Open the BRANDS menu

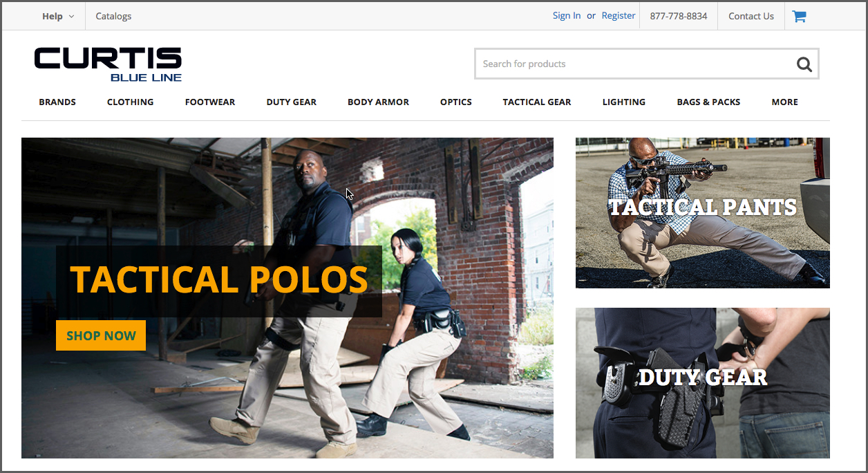57,102
